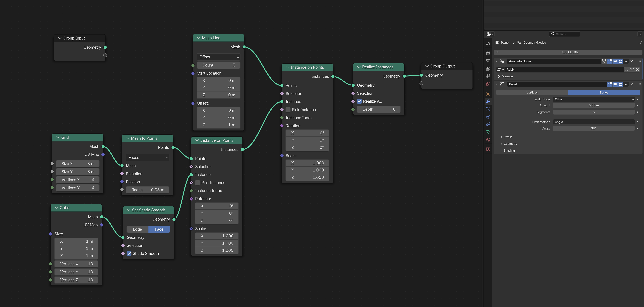Open the Object properties tab

pyautogui.click(x=488, y=94)
